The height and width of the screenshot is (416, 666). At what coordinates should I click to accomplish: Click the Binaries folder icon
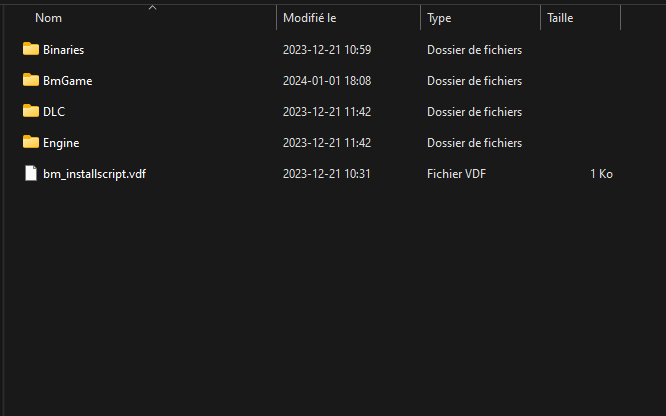30,49
